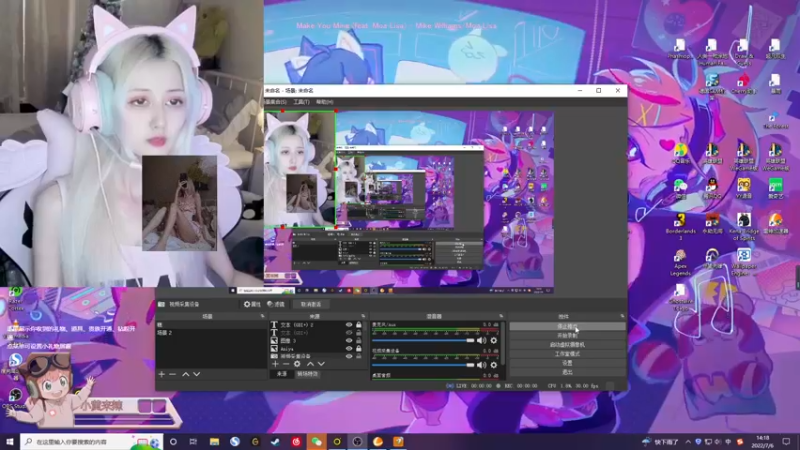Click 启动虚拟摄像机 virtual camera button
Screen dimensions: 800x450
tap(567, 345)
